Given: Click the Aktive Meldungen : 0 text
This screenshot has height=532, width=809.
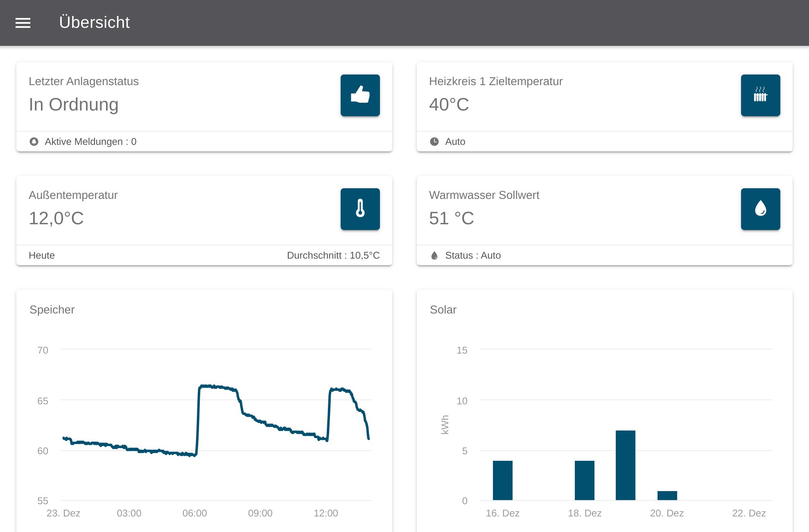Looking at the screenshot, I should click(x=90, y=142).
